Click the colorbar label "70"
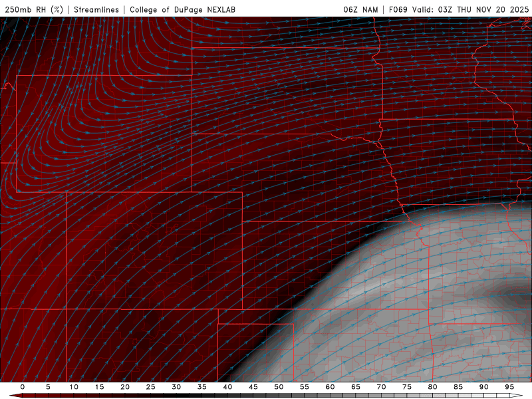The width and height of the screenshot is (532, 399). click(381, 387)
